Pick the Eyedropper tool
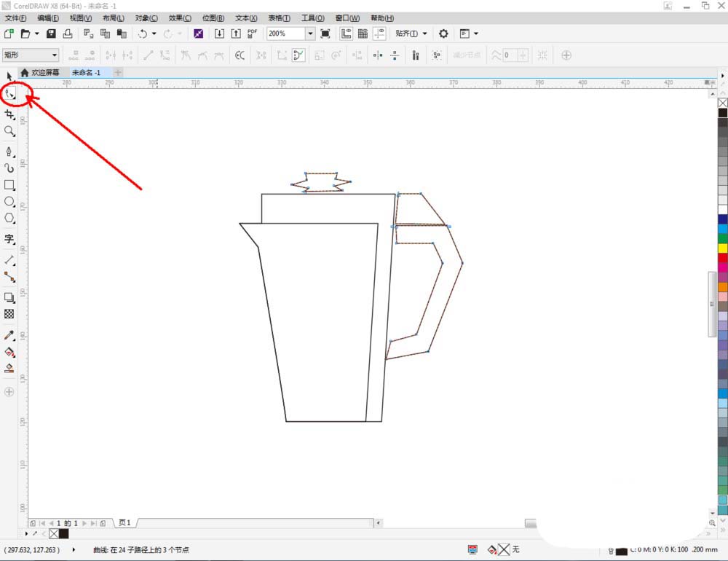 click(9, 335)
